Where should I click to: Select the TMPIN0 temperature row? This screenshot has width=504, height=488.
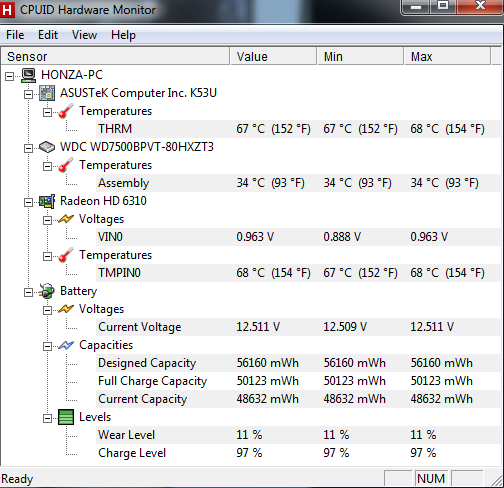tap(299, 273)
